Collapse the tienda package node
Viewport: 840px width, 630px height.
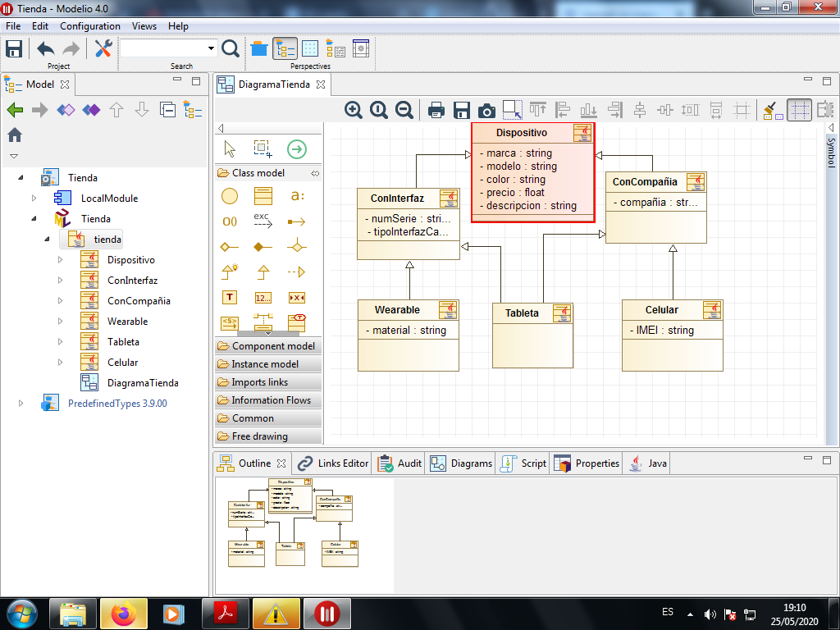tap(47, 239)
